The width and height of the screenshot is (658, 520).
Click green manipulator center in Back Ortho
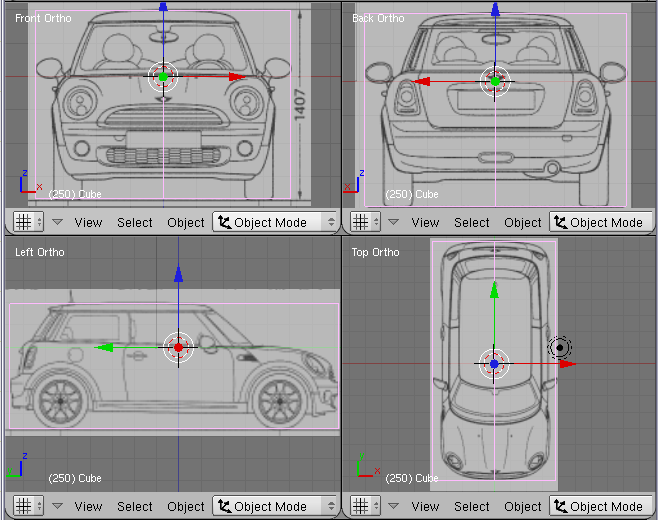point(495,81)
